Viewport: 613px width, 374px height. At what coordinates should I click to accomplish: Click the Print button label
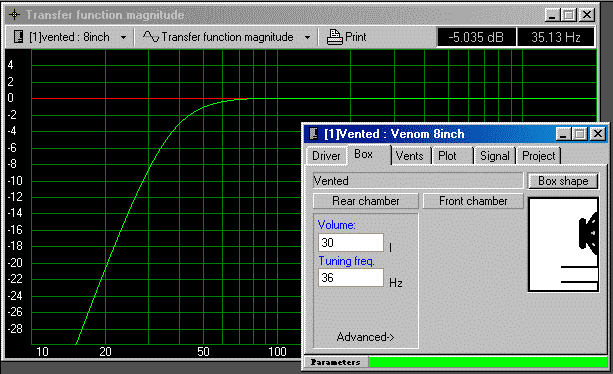pos(356,37)
